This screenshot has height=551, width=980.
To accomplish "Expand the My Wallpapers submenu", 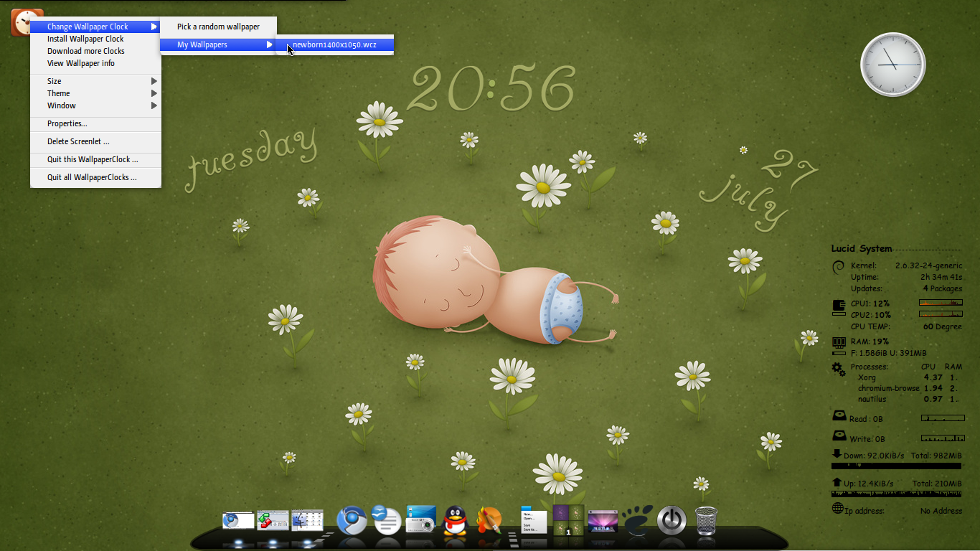I will 218,44.
